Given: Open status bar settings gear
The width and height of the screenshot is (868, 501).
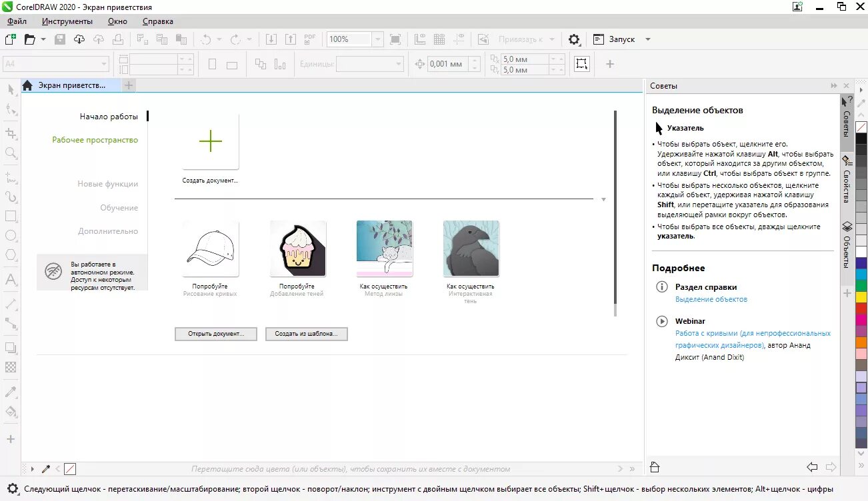Looking at the screenshot, I should [x=11, y=488].
